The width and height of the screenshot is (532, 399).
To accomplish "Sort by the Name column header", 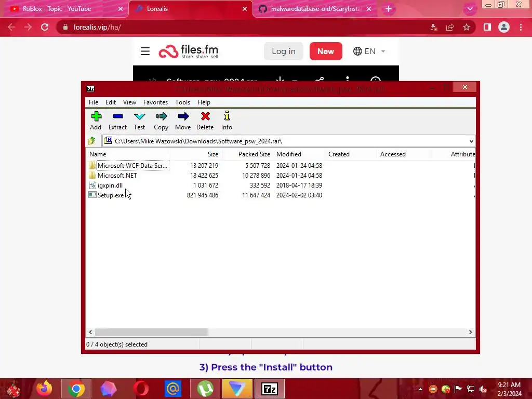I will pos(98,154).
